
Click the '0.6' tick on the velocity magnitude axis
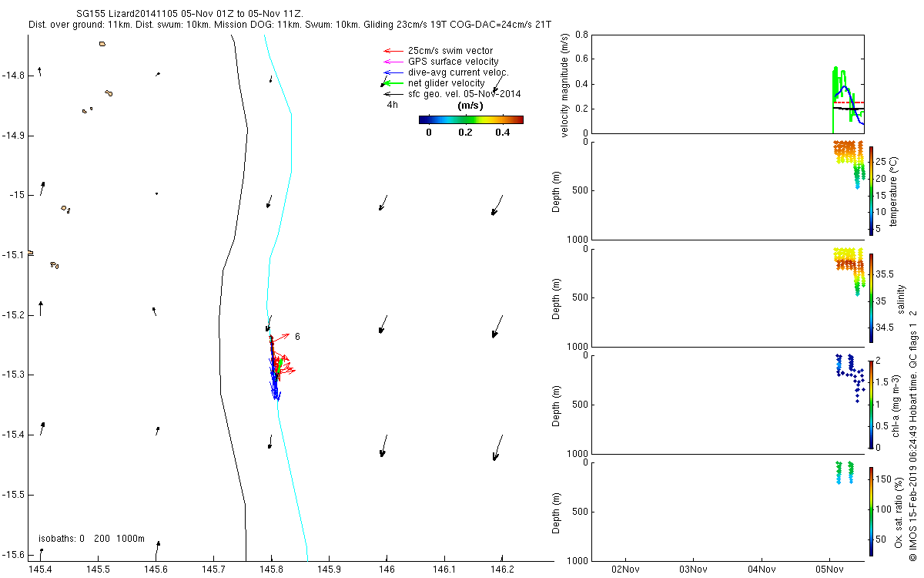[582, 59]
